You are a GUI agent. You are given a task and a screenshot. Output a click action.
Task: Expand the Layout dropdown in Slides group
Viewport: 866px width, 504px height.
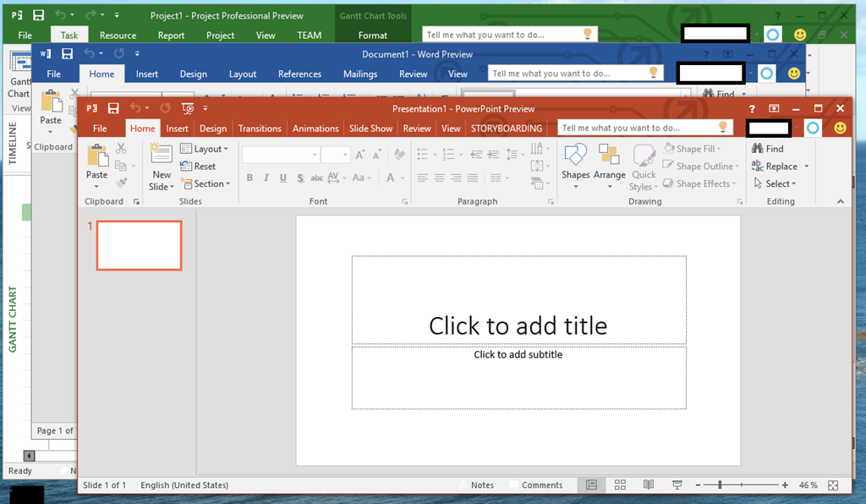coord(204,149)
